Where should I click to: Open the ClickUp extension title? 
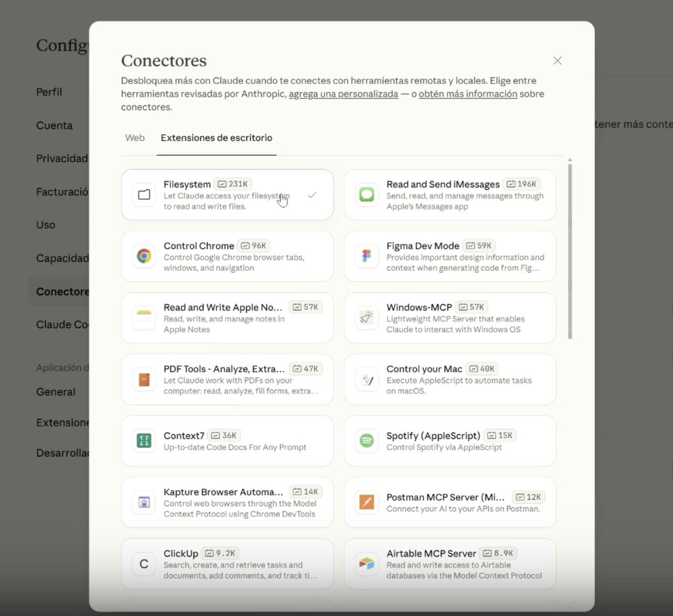point(181,553)
